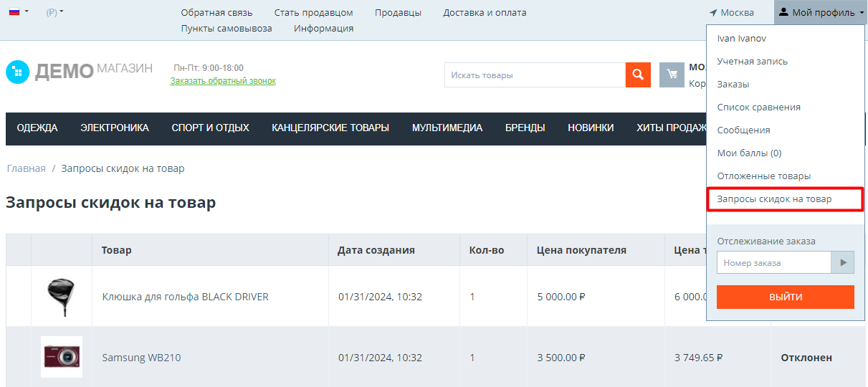This screenshot has height=387, width=868.
Task: Open the СПОРТ И ОТДЫХ category
Action: click(210, 128)
